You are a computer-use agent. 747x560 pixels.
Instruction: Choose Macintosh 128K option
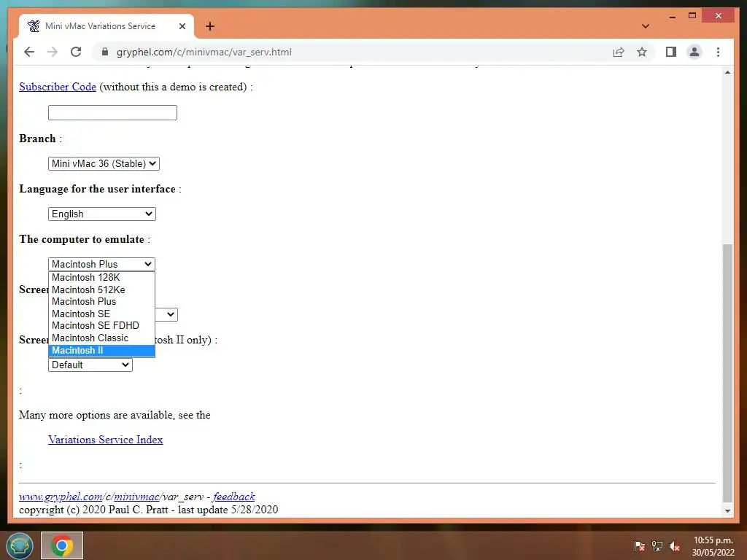(x=101, y=277)
